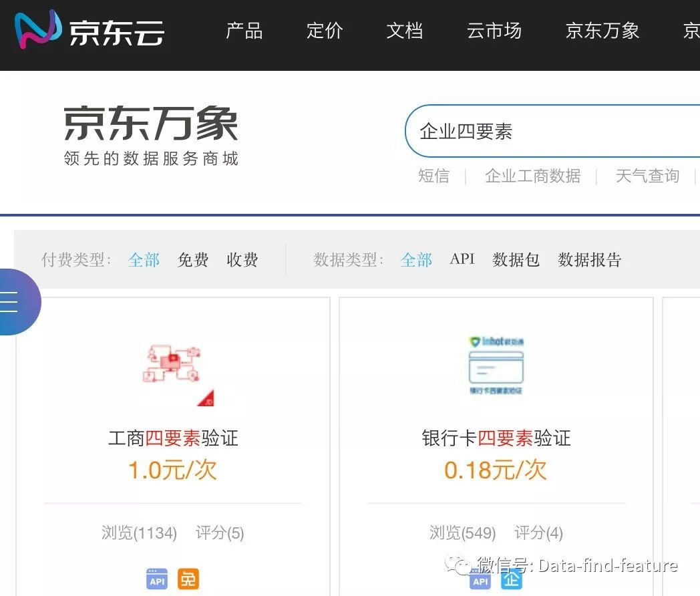Click 评分(5) rating text

[220, 533]
